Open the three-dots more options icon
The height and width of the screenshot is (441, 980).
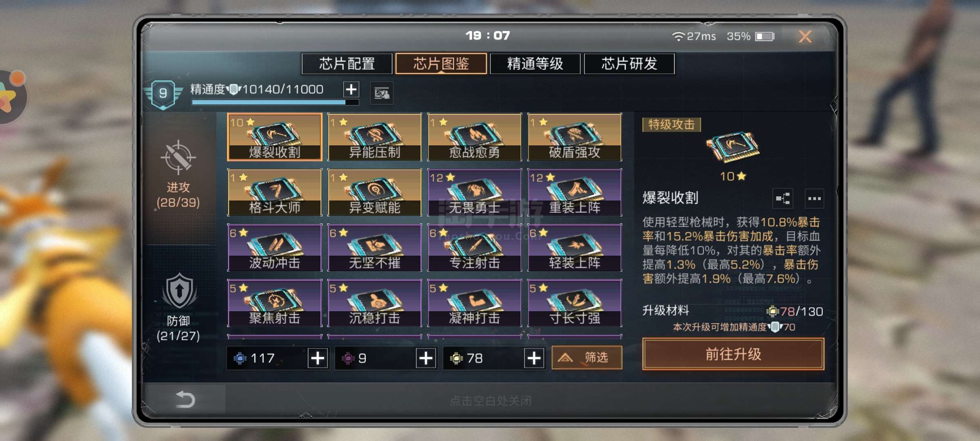point(814,199)
